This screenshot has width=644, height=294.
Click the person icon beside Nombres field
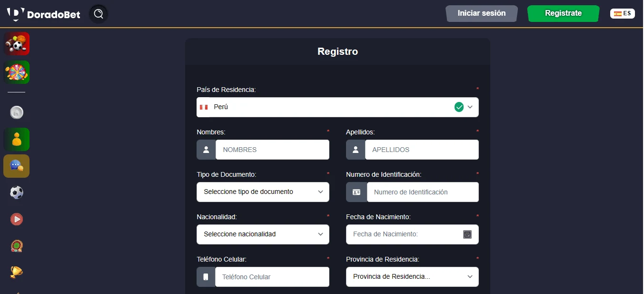tap(206, 150)
